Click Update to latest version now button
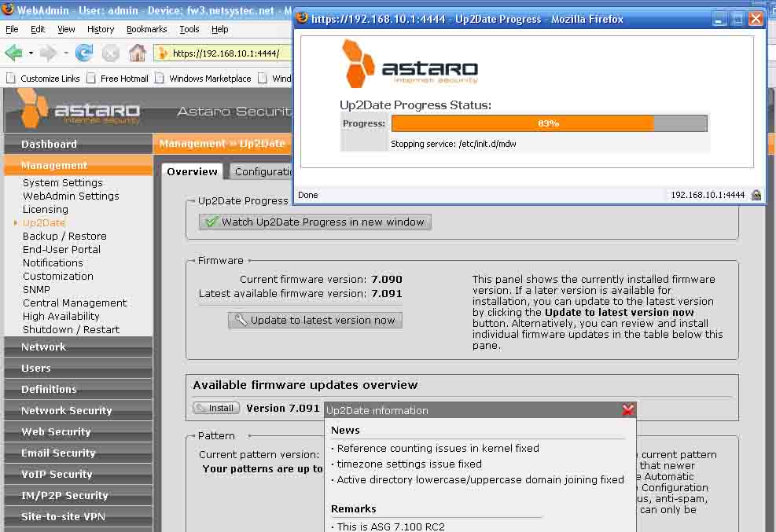 coord(315,321)
